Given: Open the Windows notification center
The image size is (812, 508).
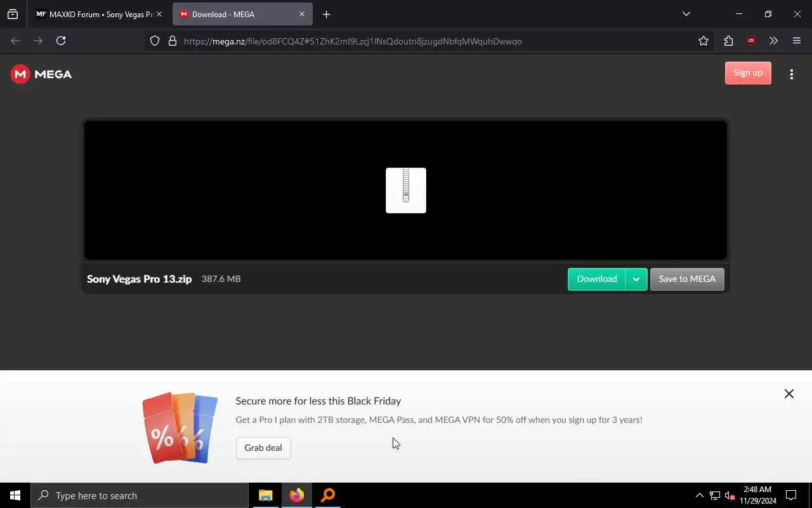Looking at the screenshot, I should [791, 495].
